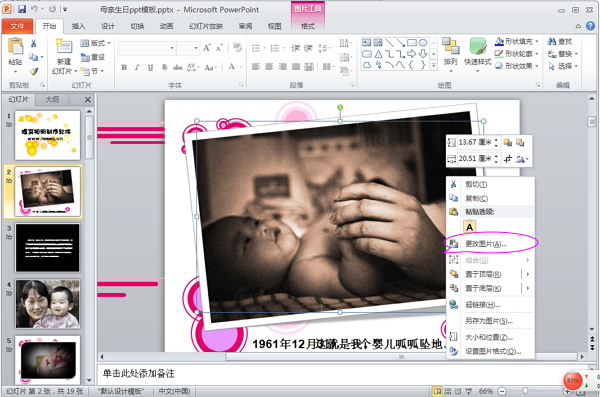
Task: Click the paste option A icon
Action: pos(470,227)
